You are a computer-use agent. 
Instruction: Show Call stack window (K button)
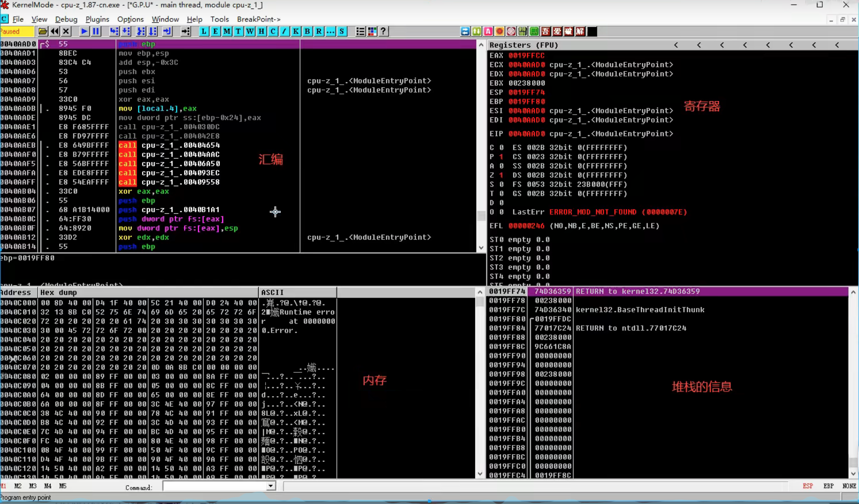point(296,31)
